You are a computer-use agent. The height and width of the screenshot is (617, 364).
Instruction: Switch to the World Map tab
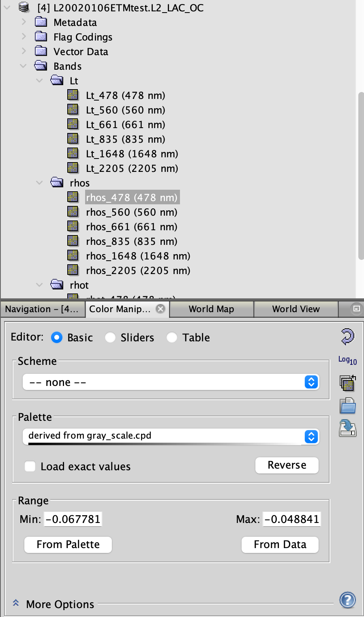pos(211,309)
